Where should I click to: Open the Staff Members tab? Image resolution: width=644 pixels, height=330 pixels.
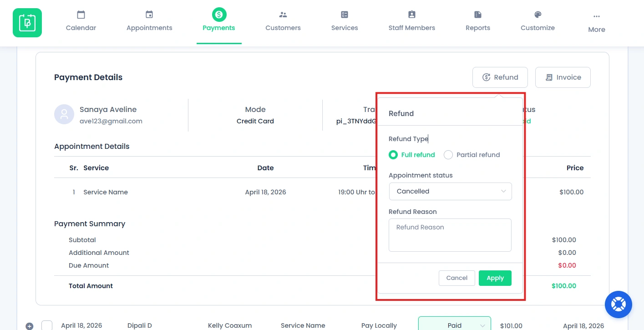click(412, 22)
